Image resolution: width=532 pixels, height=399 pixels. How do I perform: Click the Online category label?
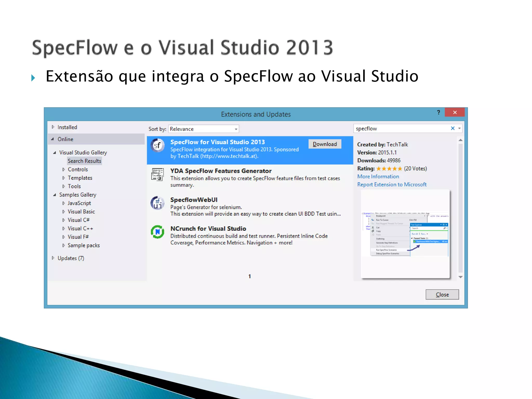pos(65,139)
